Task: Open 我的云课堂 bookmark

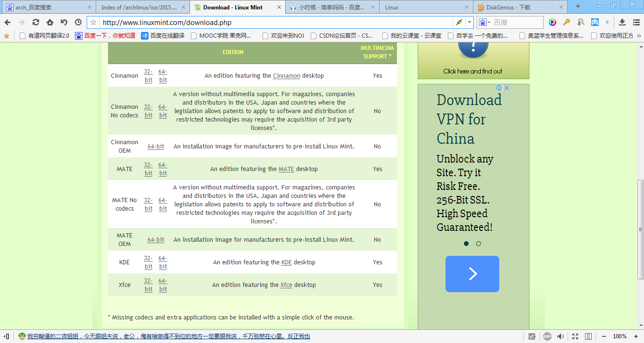Action: pyautogui.click(x=412, y=35)
